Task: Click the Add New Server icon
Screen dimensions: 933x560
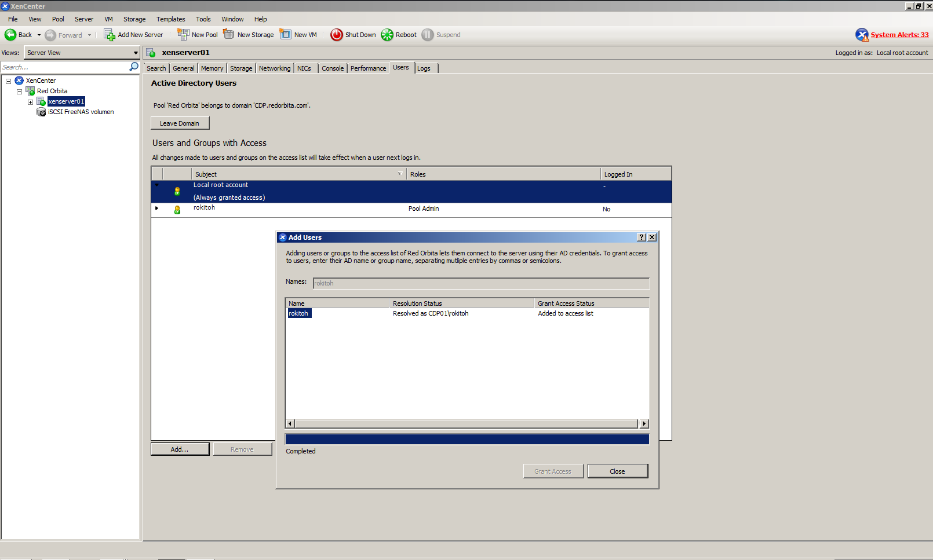Action: coord(109,35)
